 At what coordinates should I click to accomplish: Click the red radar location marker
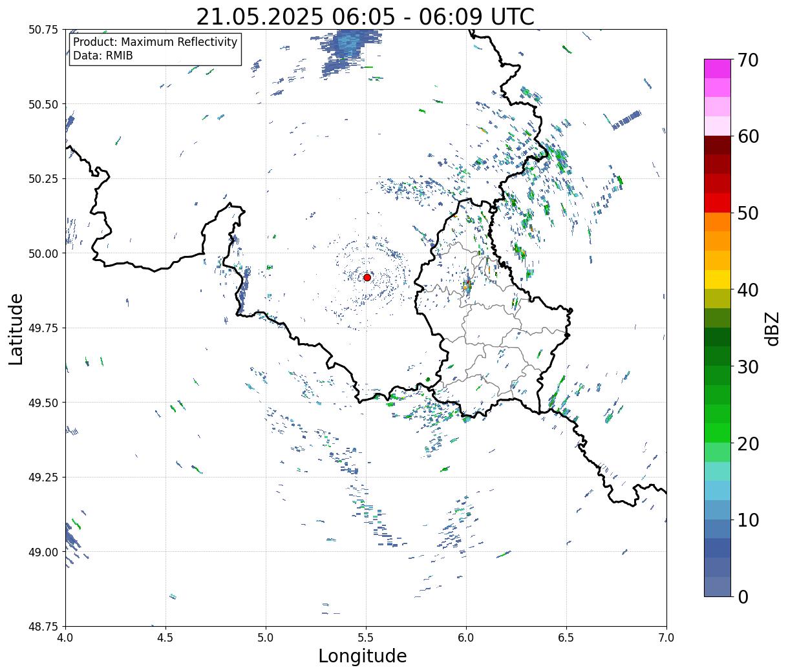tap(367, 277)
